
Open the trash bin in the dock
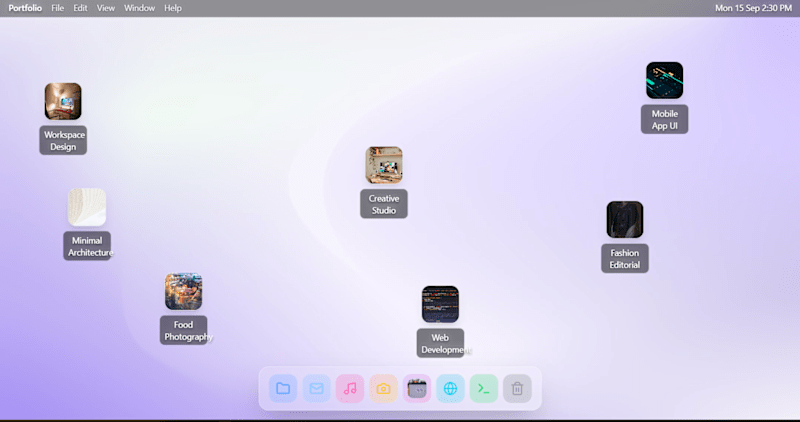pos(517,388)
